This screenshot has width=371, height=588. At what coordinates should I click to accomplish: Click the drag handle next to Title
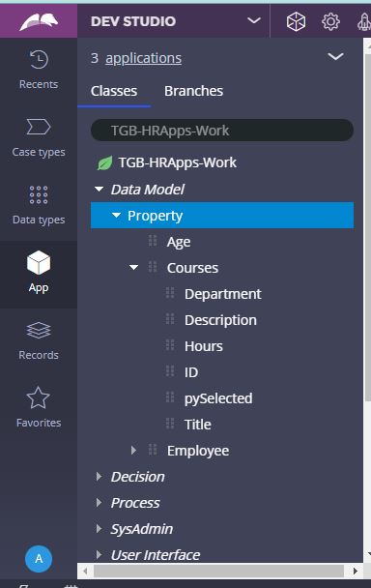tap(170, 424)
